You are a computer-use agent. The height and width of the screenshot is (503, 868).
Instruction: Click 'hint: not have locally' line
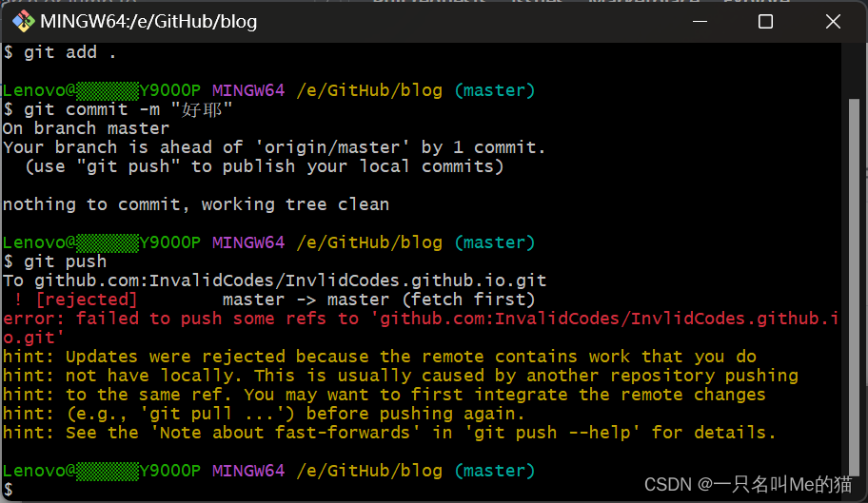401,376
